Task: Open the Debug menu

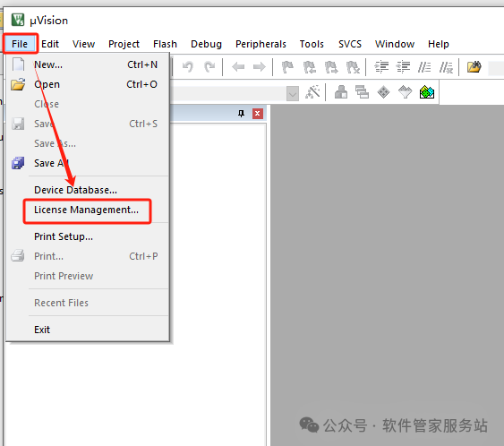Action: (x=206, y=44)
